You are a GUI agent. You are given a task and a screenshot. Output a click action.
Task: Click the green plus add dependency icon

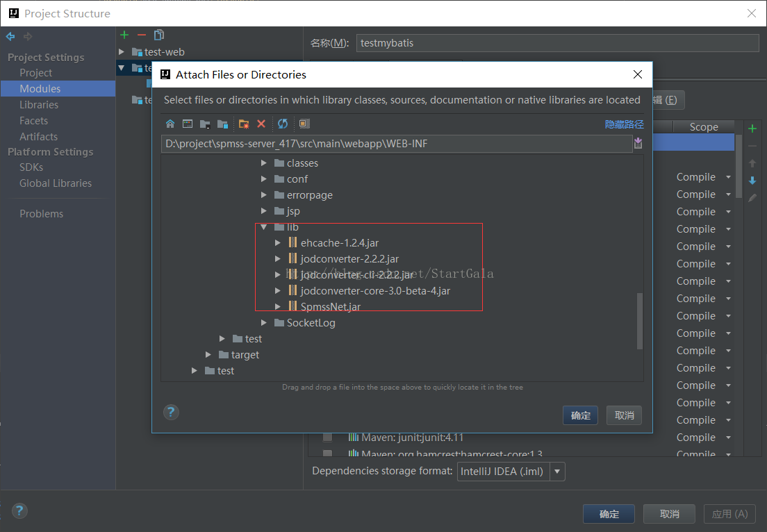(752, 128)
